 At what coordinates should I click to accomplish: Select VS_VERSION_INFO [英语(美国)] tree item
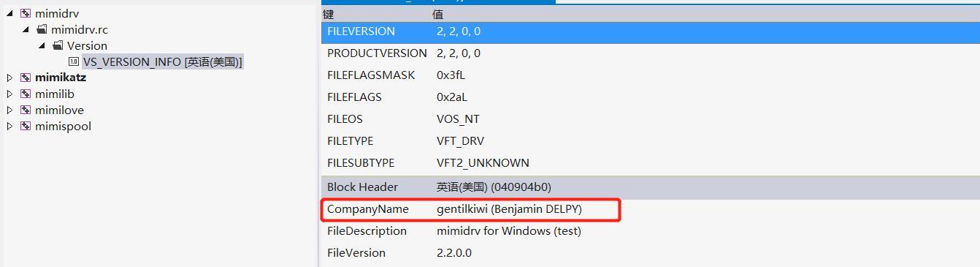click(x=162, y=62)
